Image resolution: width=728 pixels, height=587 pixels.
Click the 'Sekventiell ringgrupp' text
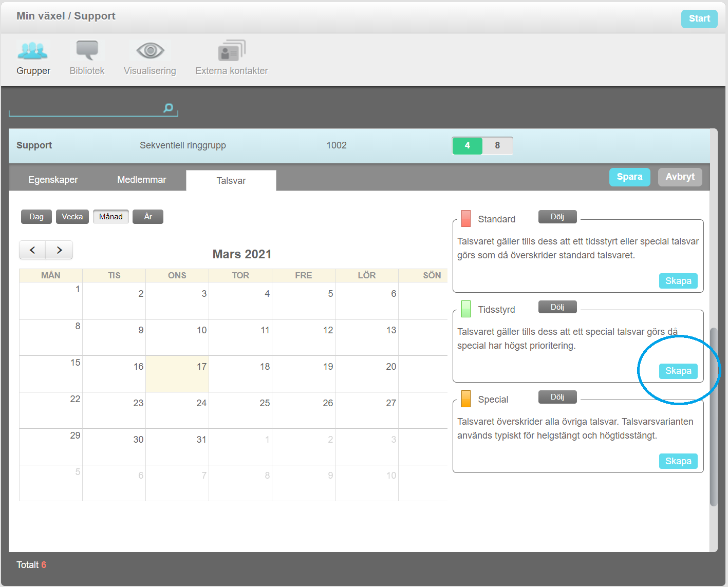point(183,145)
